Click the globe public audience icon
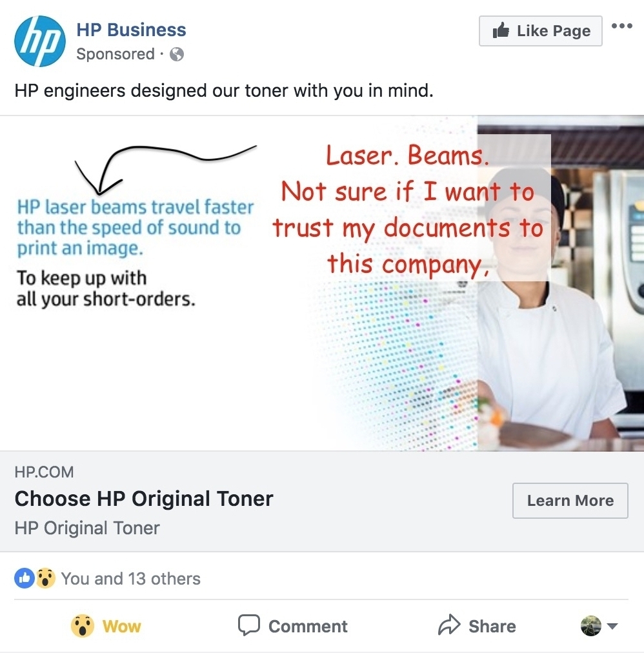 (x=177, y=55)
